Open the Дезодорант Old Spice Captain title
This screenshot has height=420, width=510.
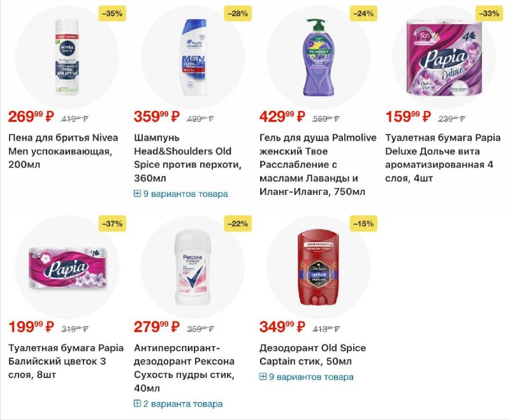pyautogui.click(x=312, y=355)
